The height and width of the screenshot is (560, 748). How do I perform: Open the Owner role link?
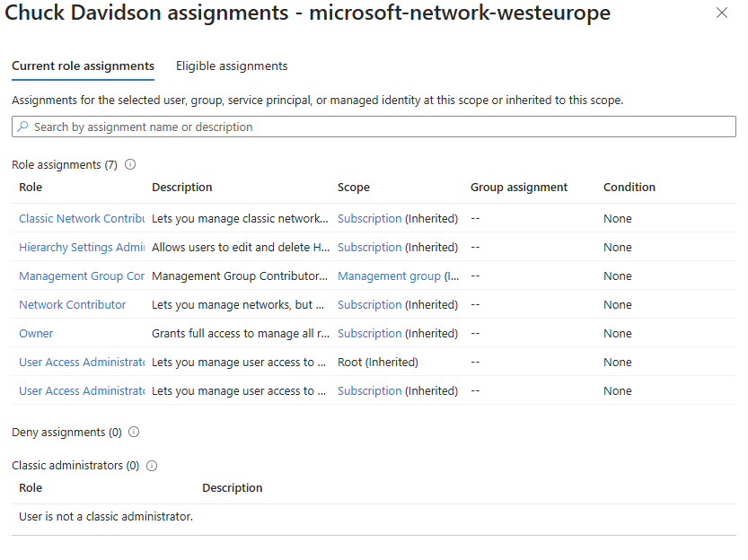(36, 334)
